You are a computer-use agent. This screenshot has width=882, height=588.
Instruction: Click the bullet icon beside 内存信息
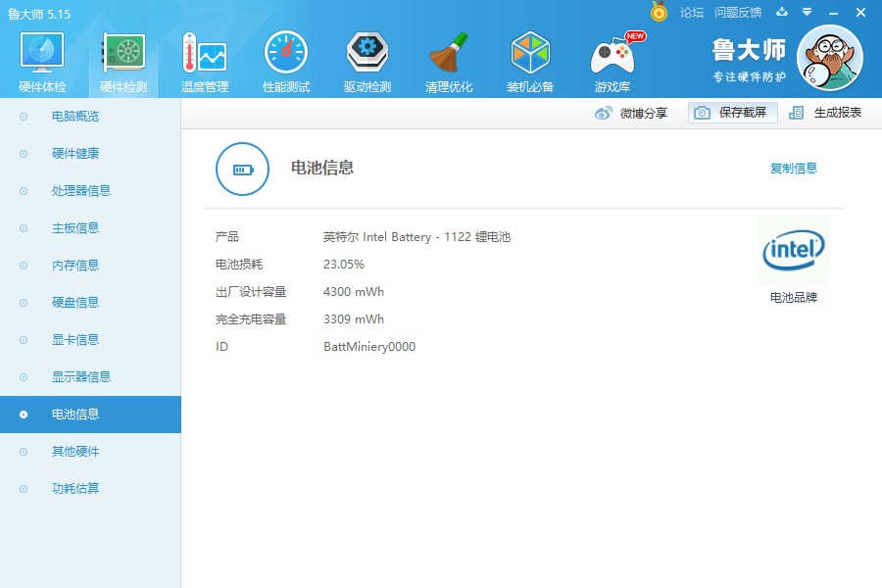point(24,265)
